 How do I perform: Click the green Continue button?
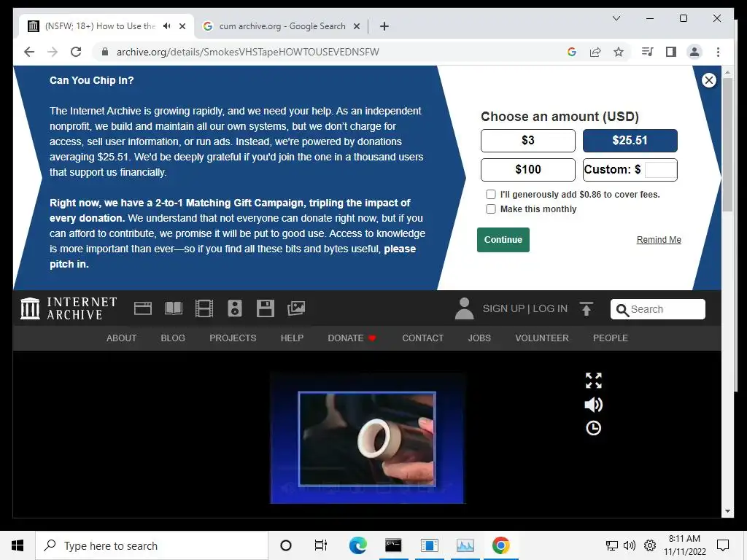[503, 239]
